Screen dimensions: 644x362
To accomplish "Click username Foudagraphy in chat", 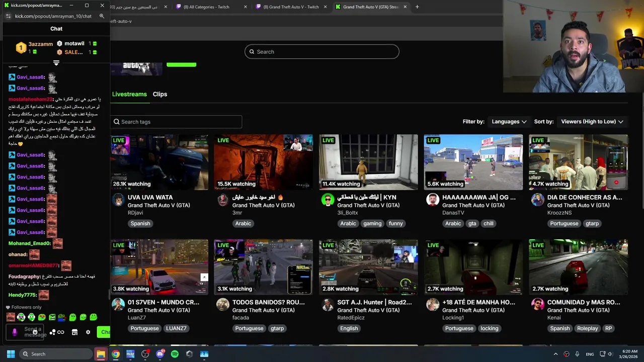I will [x=25, y=277].
